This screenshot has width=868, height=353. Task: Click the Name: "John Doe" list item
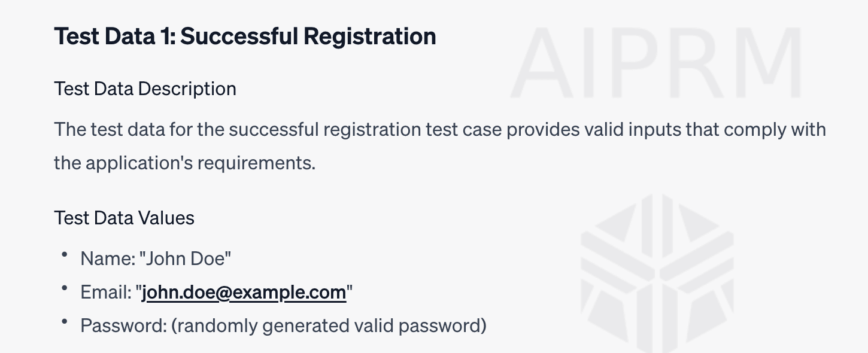[x=156, y=259]
